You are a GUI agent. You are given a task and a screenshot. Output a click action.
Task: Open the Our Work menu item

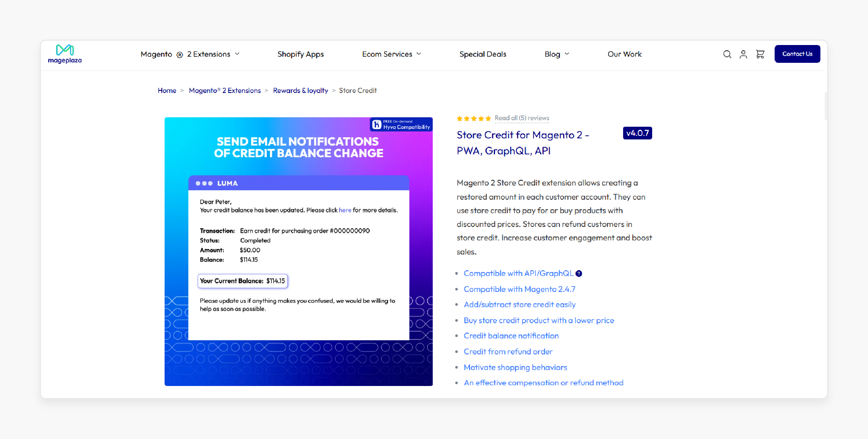click(625, 54)
